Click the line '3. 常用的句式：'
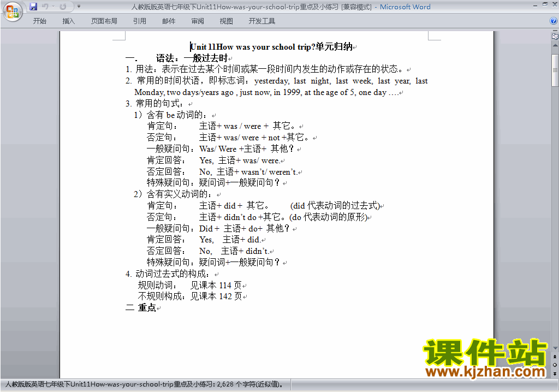Screen dimensions: 559x392 coord(154,103)
